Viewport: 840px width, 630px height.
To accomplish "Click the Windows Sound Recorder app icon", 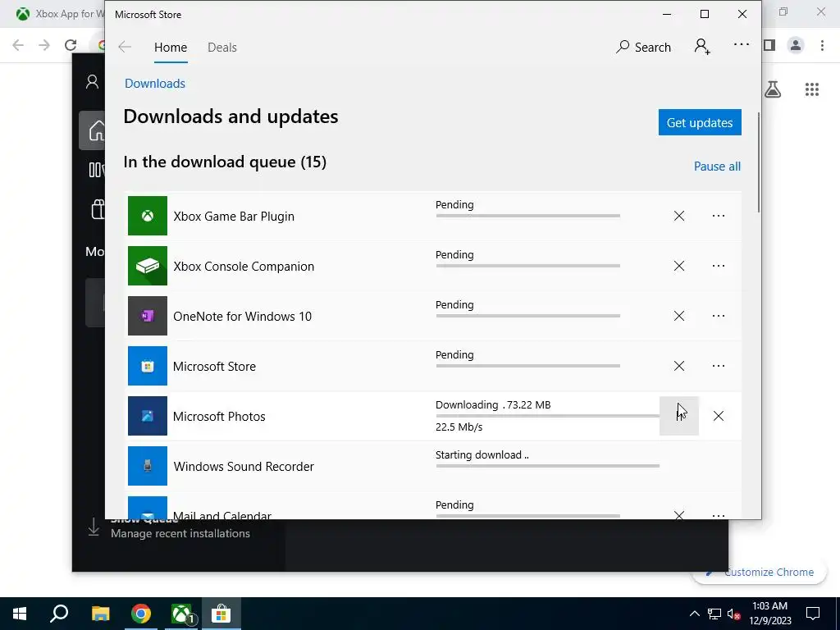I will coord(148,466).
